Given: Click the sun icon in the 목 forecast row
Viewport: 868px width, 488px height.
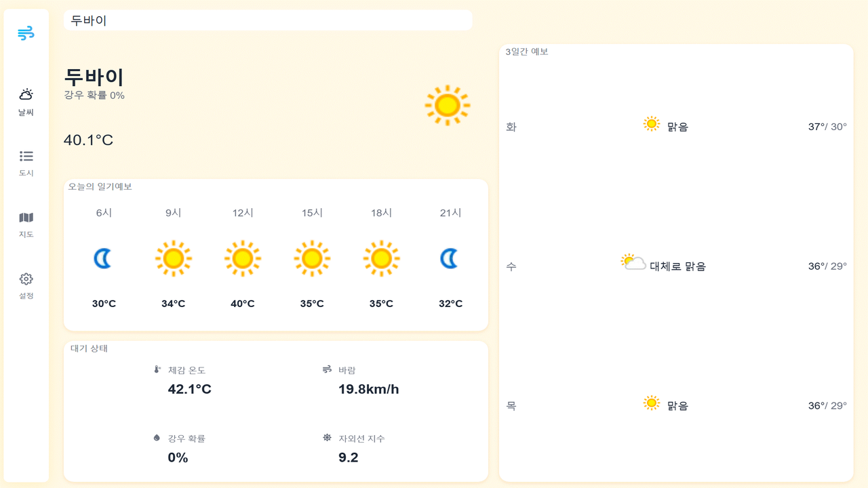Looking at the screenshot, I should click(x=652, y=402).
